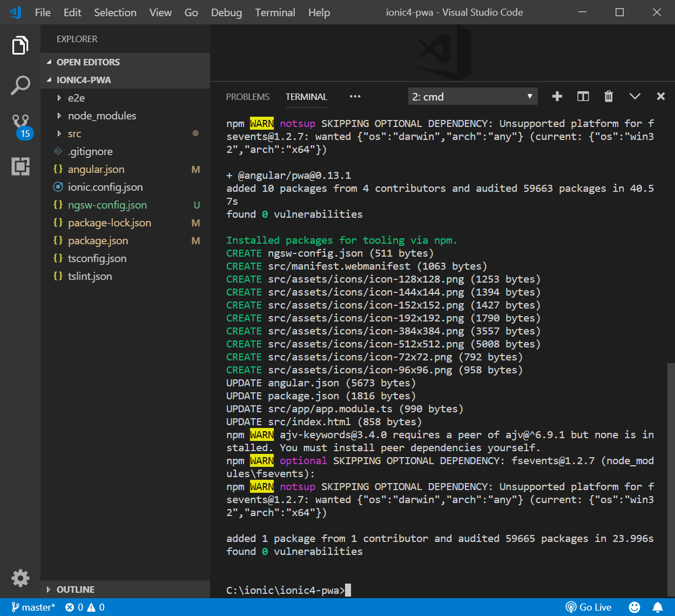This screenshot has height=616, width=675.
Task: Maximize the panel with chevron icon
Action: click(635, 97)
